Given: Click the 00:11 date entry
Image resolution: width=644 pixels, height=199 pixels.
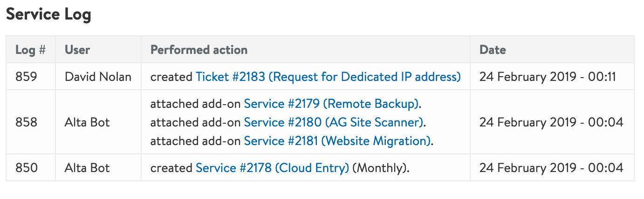Looking at the screenshot, I should point(548,76).
